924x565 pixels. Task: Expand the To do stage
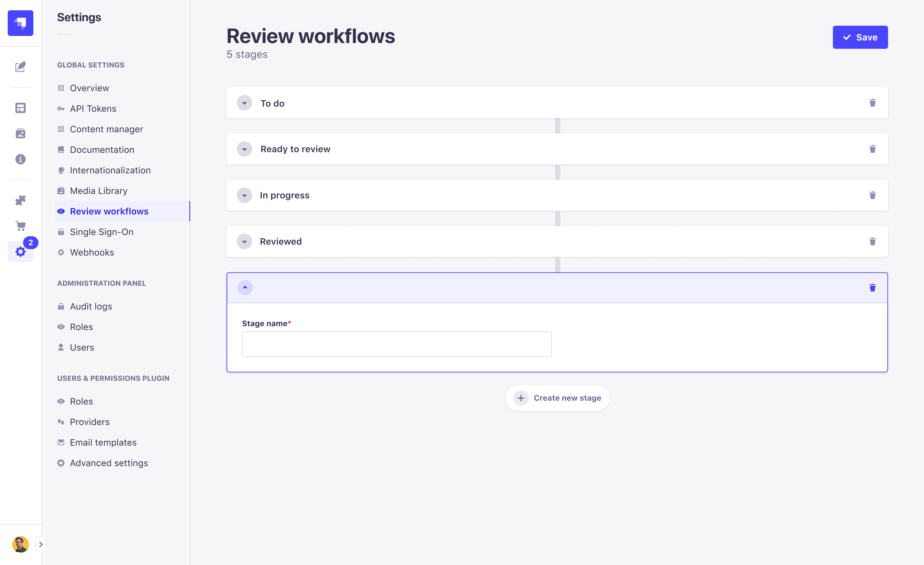tap(244, 103)
